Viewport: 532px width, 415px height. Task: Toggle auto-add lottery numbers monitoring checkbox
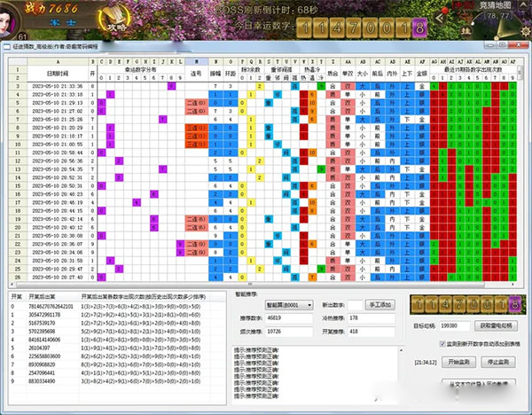tap(443, 342)
